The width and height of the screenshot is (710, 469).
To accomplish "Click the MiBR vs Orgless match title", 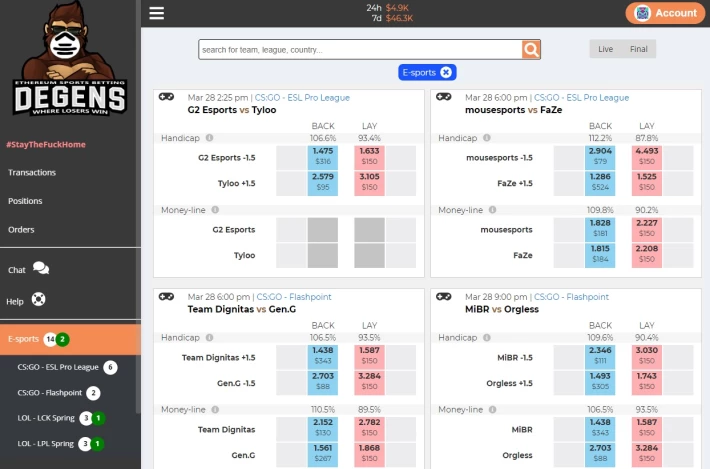I will [502, 309].
